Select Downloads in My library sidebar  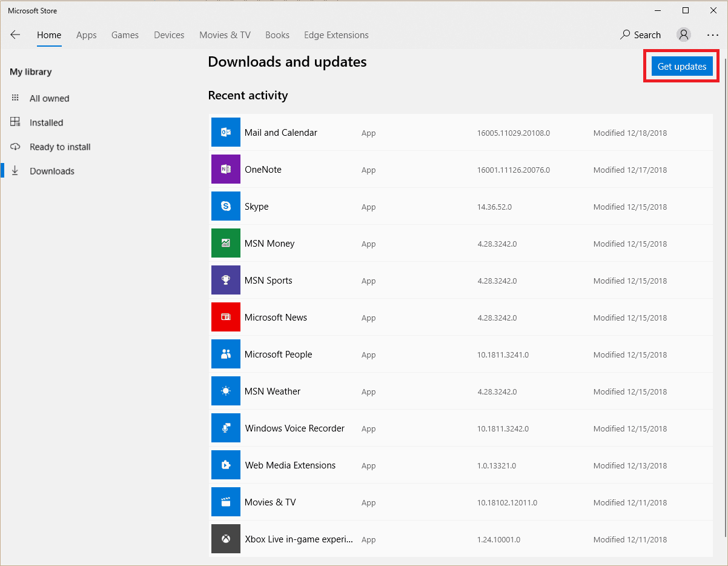52,171
